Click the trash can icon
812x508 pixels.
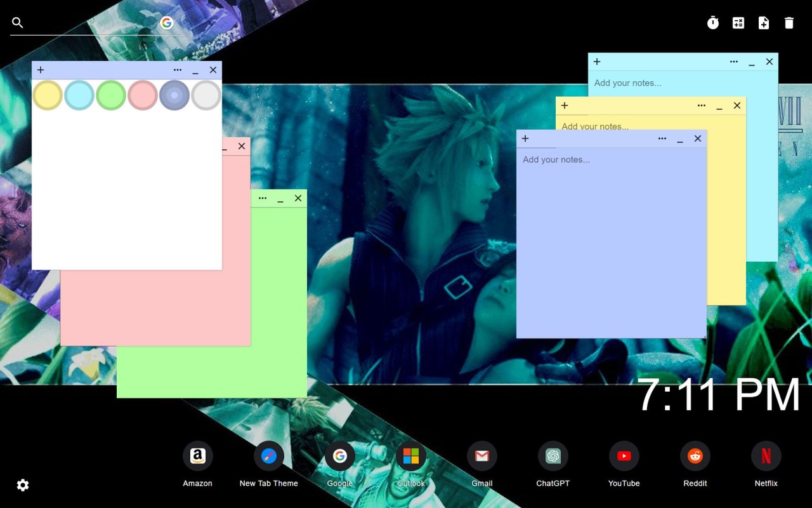789,23
